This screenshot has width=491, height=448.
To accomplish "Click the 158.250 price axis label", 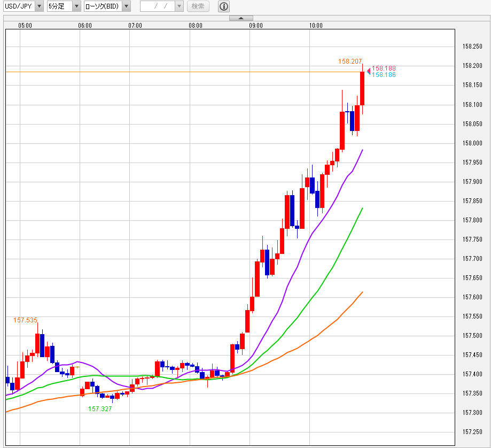I will click(472, 47).
